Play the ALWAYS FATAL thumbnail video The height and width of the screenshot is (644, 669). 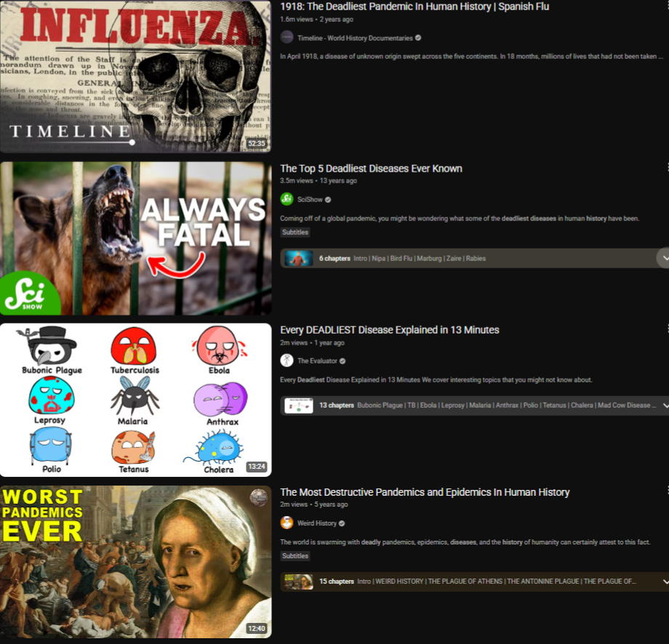[135, 238]
